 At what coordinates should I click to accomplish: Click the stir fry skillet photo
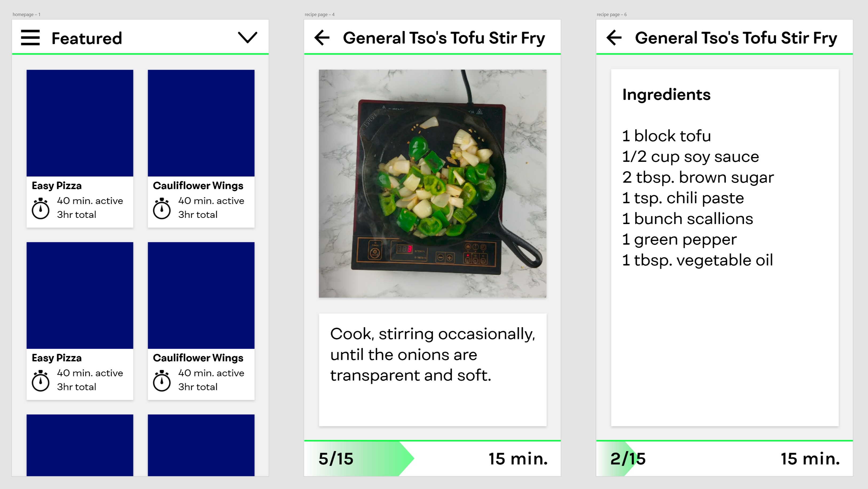point(433,184)
